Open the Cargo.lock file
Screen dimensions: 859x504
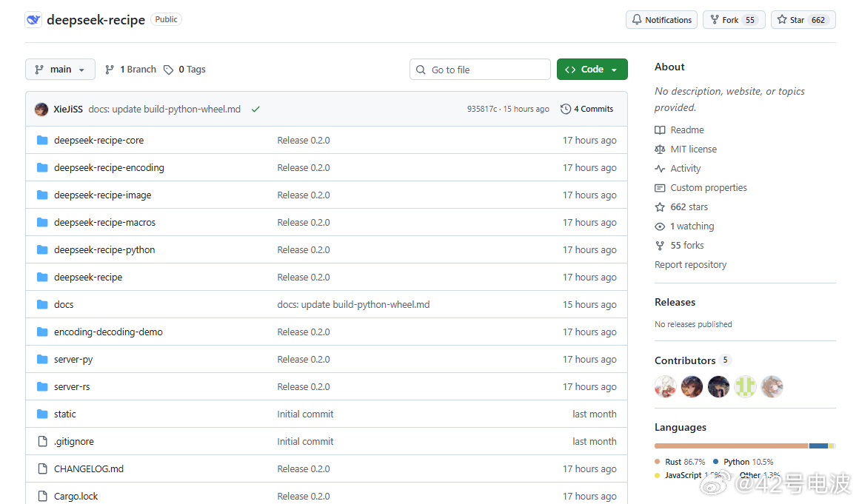tap(76, 496)
